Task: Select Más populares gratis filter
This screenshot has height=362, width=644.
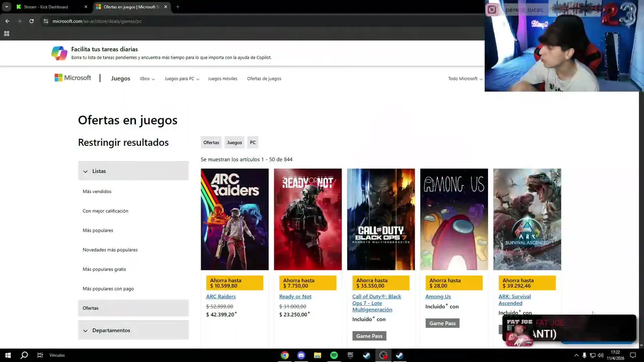Action: click(104, 269)
